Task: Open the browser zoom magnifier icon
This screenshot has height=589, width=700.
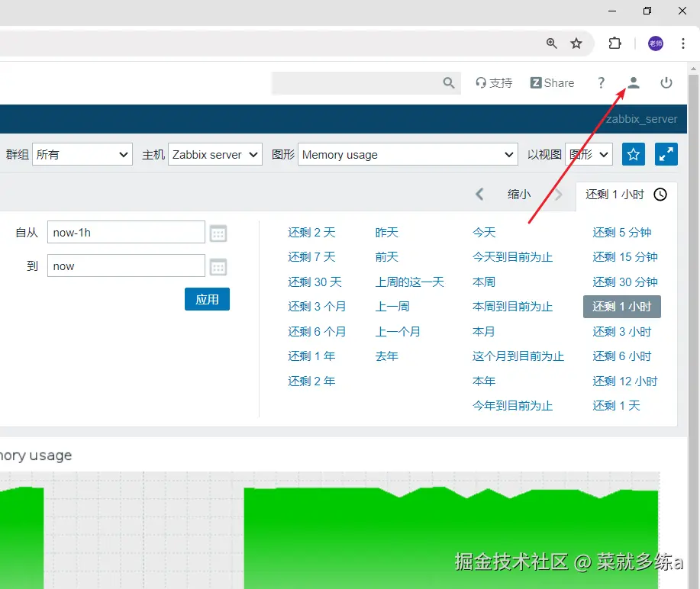Action: (552, 43)
